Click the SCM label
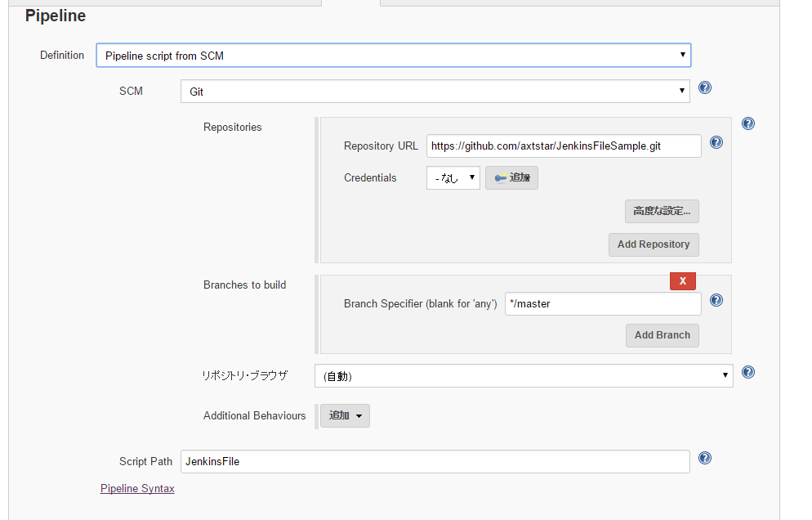Screen dimensions: 812x520 coord(131,92)
